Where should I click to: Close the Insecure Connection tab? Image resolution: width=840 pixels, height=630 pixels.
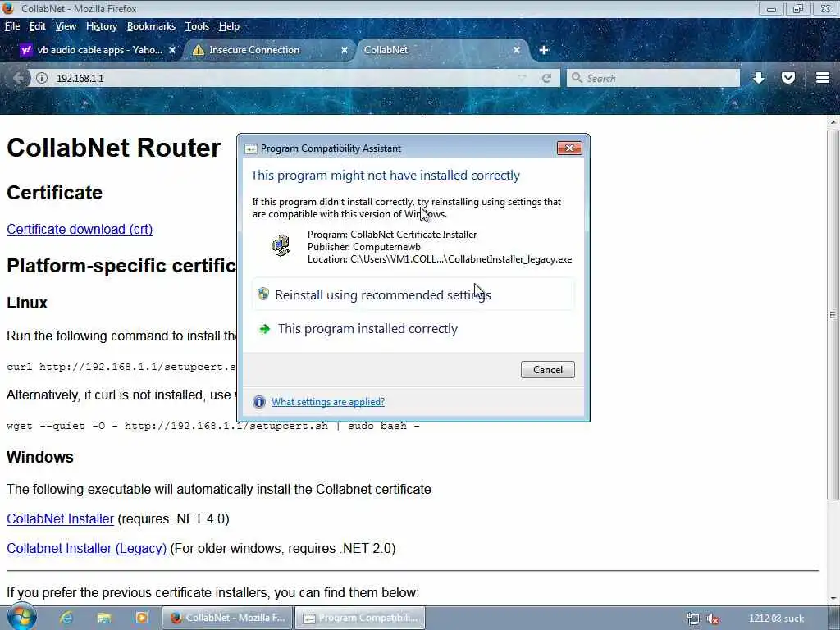click(x=345, y=50)
